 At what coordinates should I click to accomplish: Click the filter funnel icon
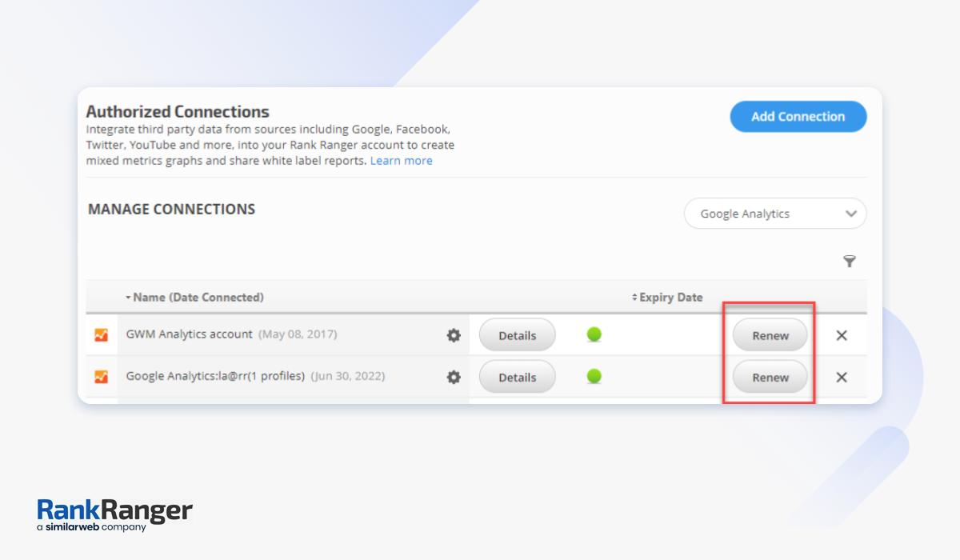(x=850, y=262)
